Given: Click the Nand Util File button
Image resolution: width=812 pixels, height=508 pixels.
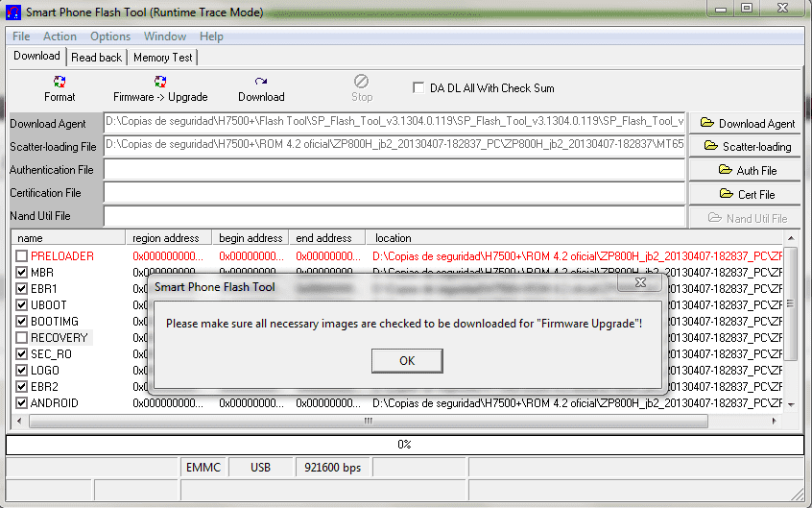Looking at the screenshot, I should click(x=746, y=218).
